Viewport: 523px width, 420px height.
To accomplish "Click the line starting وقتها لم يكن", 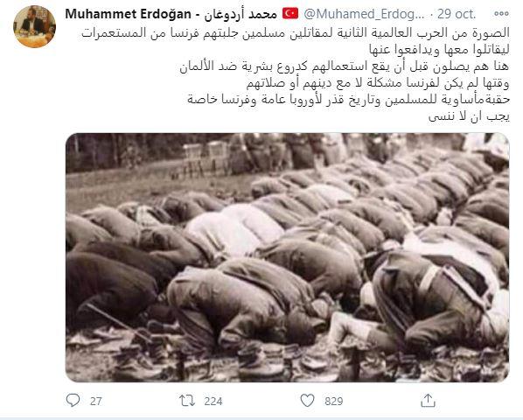I will 378,83.
